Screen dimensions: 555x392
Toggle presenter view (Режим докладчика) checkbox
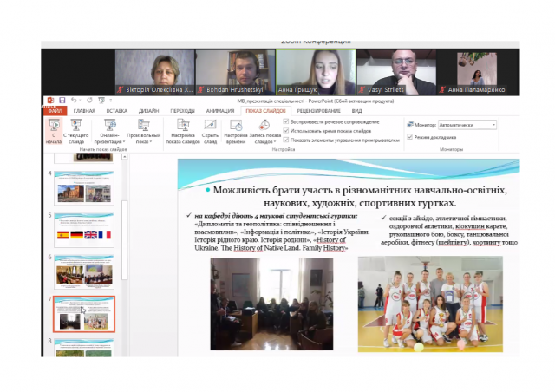pos(409,137)
